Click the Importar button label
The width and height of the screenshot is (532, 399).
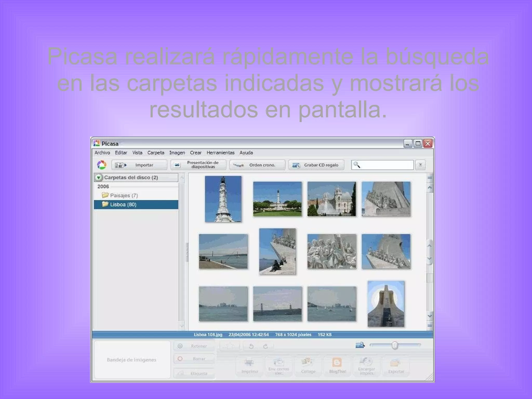pos(144,165)
